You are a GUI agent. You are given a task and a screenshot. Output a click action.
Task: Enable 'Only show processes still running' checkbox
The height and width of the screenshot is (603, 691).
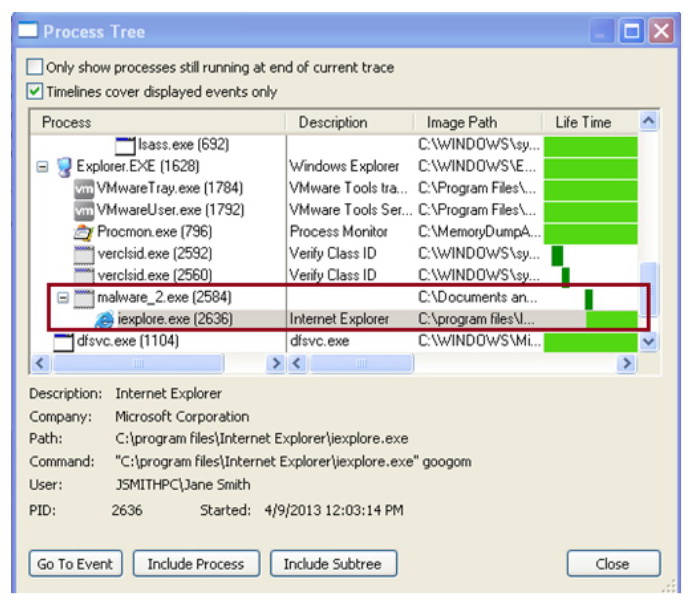pos(34,67)
